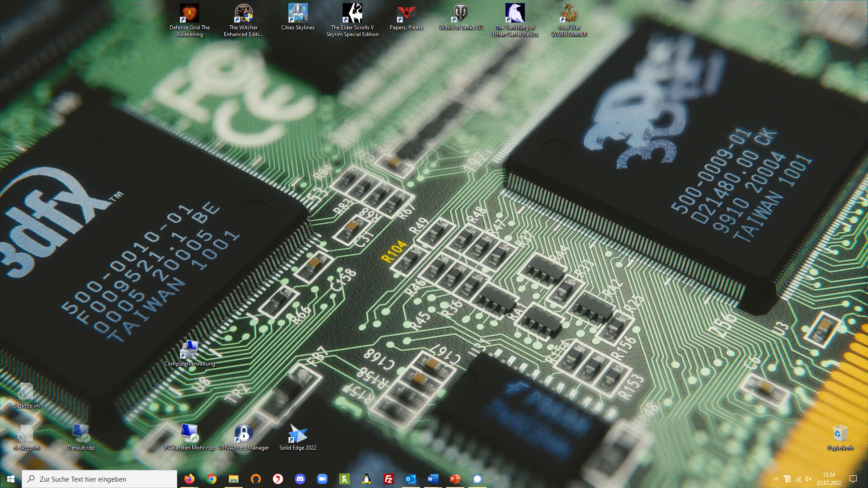Select Vanishing of Ethan Carter Redux icon

[515, 20]
